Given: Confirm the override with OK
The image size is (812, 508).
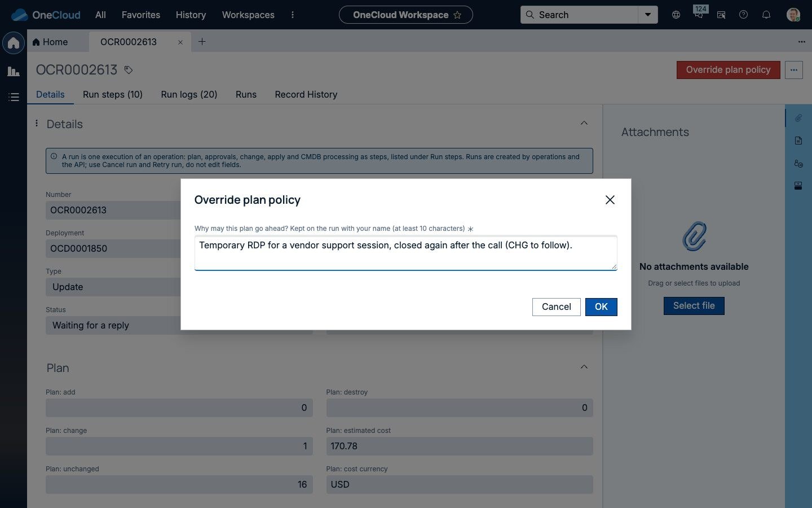Looking at the screenshot, I should pos(601,306).
